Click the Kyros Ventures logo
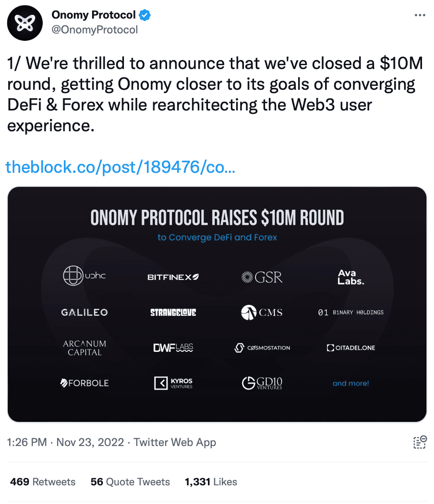Viewport: 434px width, 504px height. 173,383
